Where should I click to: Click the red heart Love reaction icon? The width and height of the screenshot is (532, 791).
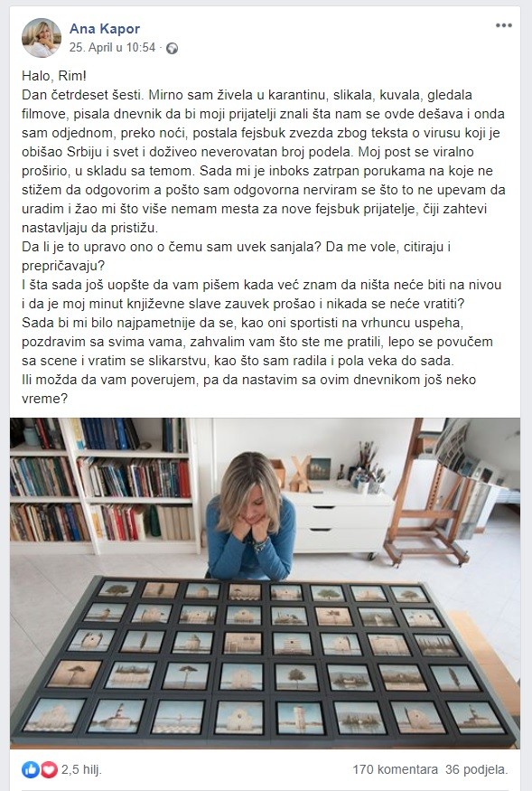point(49,769)
